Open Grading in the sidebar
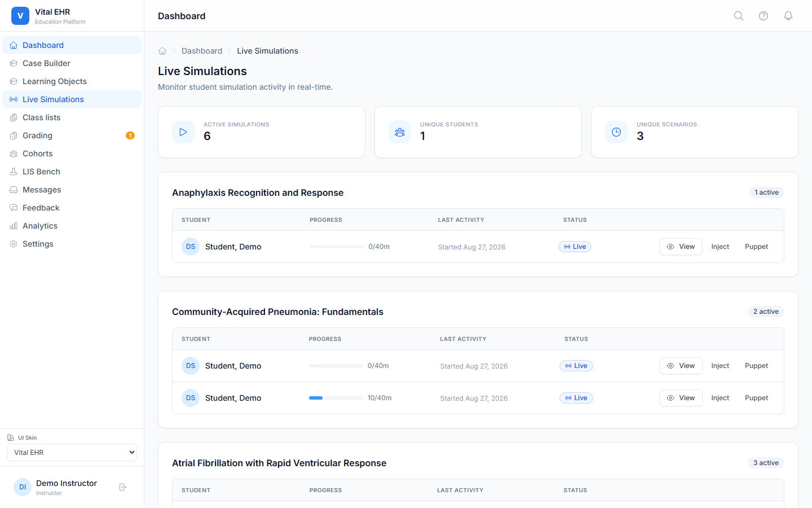 (x=72, y=135)
